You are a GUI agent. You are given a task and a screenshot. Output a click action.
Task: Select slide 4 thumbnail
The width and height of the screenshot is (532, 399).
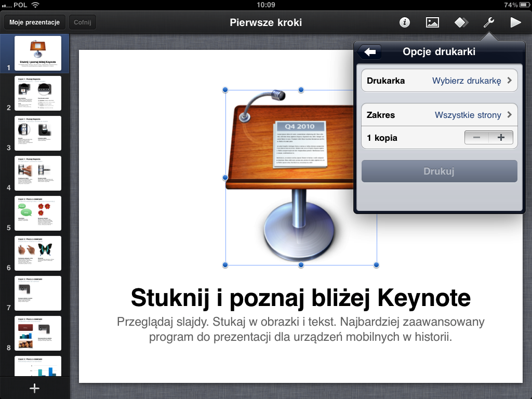click(x=37, y=174)
